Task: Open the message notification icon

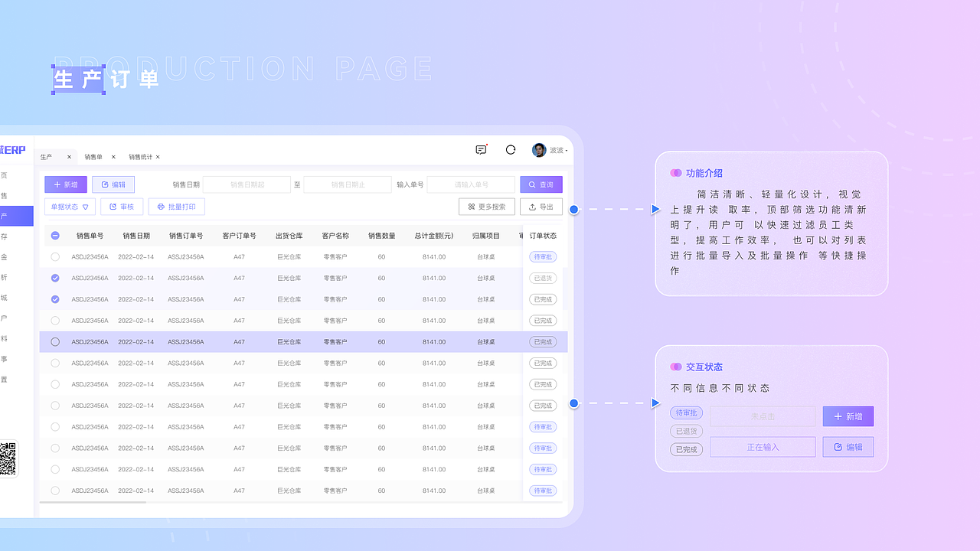Action: [481, 150]
